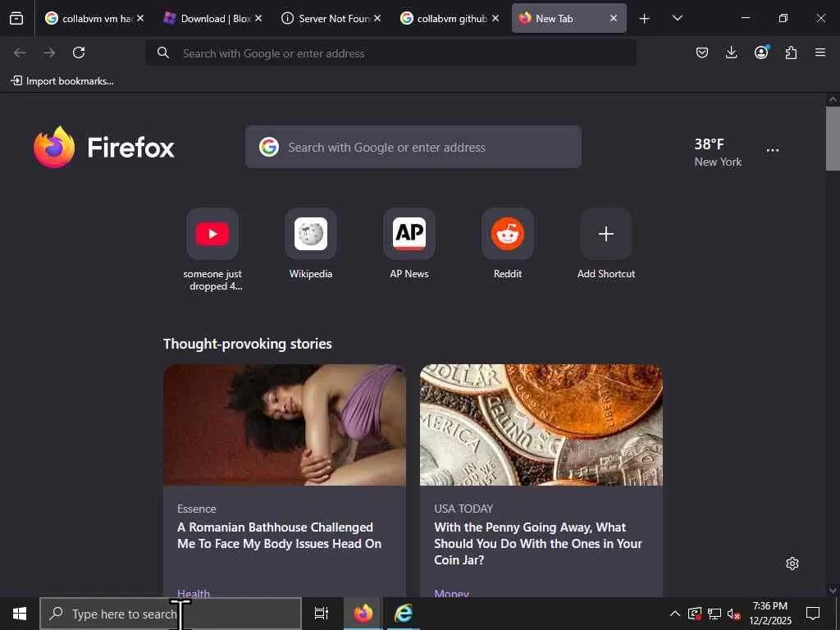Open the 38°F New York weather widget
The width and height of the screenshot is (840, 630).
coord(718,152)
